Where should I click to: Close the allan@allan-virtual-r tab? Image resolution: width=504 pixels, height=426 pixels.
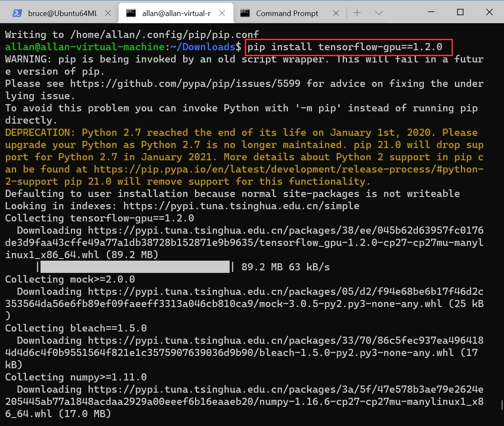(222, 13)
